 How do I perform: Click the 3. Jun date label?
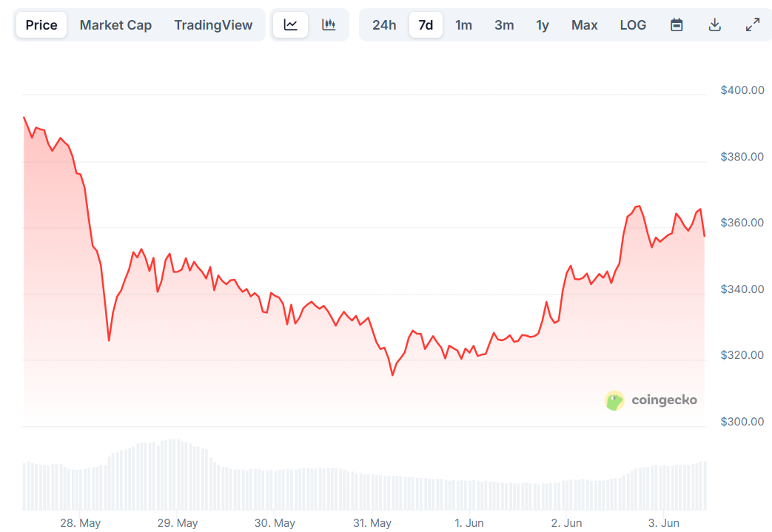click(x=664, y=522)
